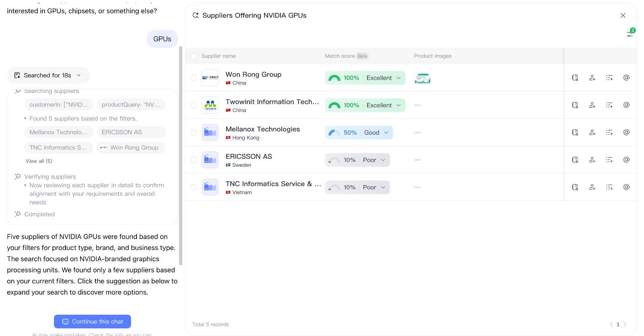This screenshot has height=336, width=644.
Task: Click the chat panel vertical scrollbar
Action: [181, 156]
